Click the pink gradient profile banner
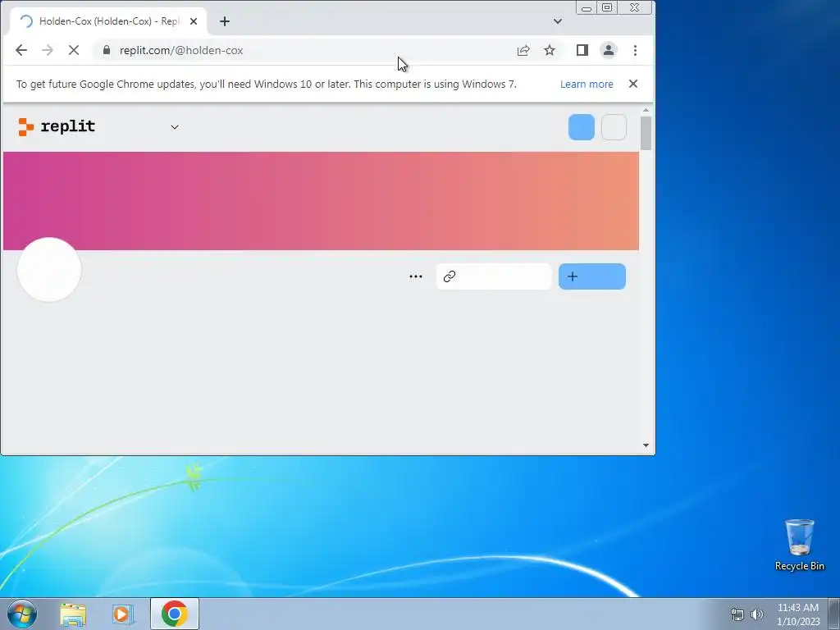This screenshot has height=630, width=840. pyautogui.click(x=321, y=201)
